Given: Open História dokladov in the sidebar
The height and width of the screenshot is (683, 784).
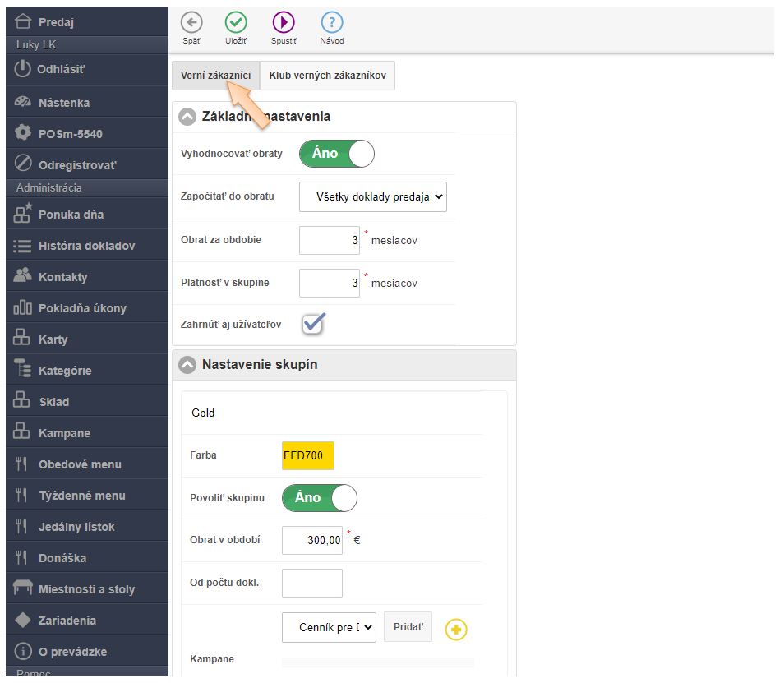Looking at the screenshot, I should (86, 246).
